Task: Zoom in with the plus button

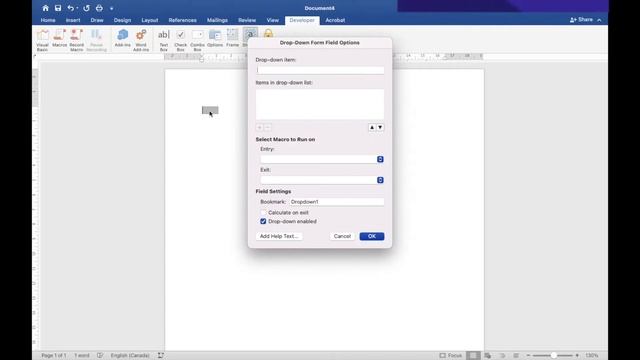Action: 577,356
